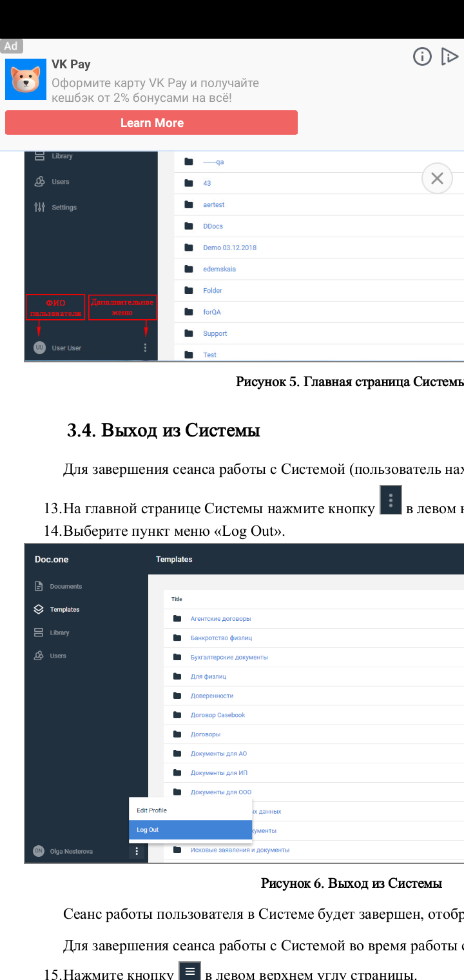Open Документы для ООО folder
Viewport: 464px width, 980px height.
click(221, 792)
